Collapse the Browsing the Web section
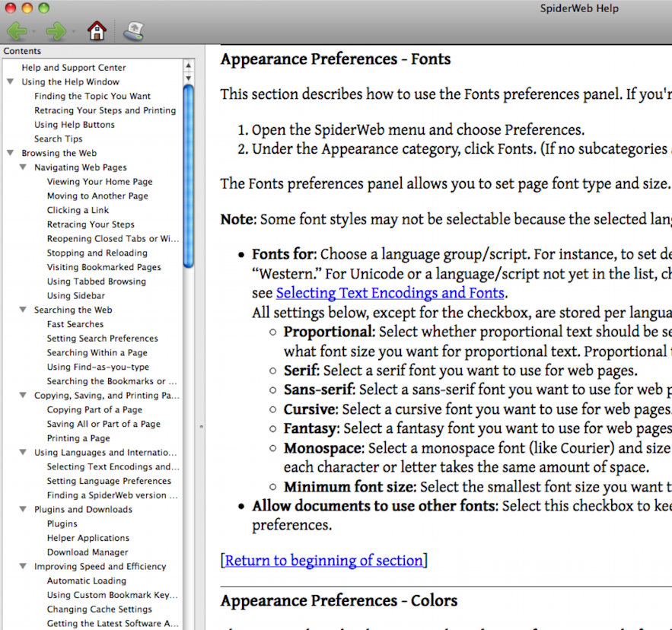This screenshot has width=672, height=630. [x=11, y=153]
